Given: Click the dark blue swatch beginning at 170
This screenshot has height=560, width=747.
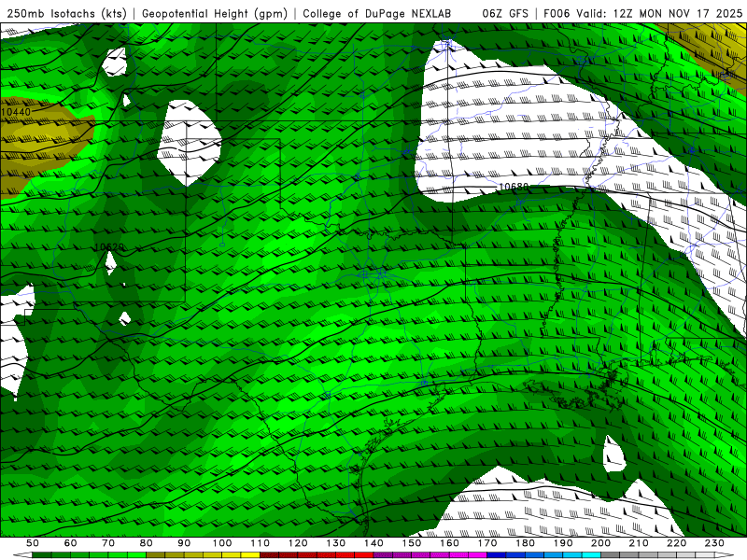Looking at the screenshot, I should coord(497,554).
